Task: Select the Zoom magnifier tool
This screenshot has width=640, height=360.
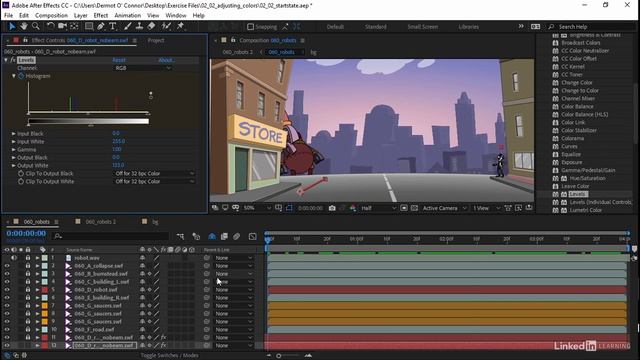Action: click(36, 26)
